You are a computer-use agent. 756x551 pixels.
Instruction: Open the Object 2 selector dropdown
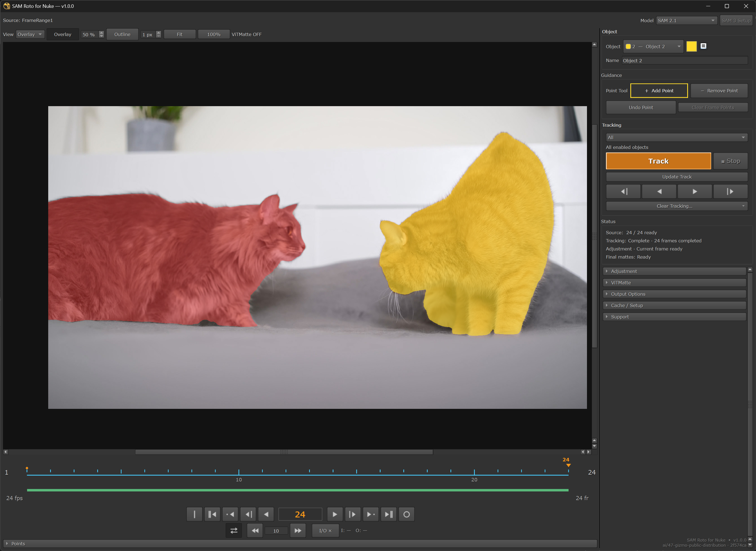coord(653,46)
